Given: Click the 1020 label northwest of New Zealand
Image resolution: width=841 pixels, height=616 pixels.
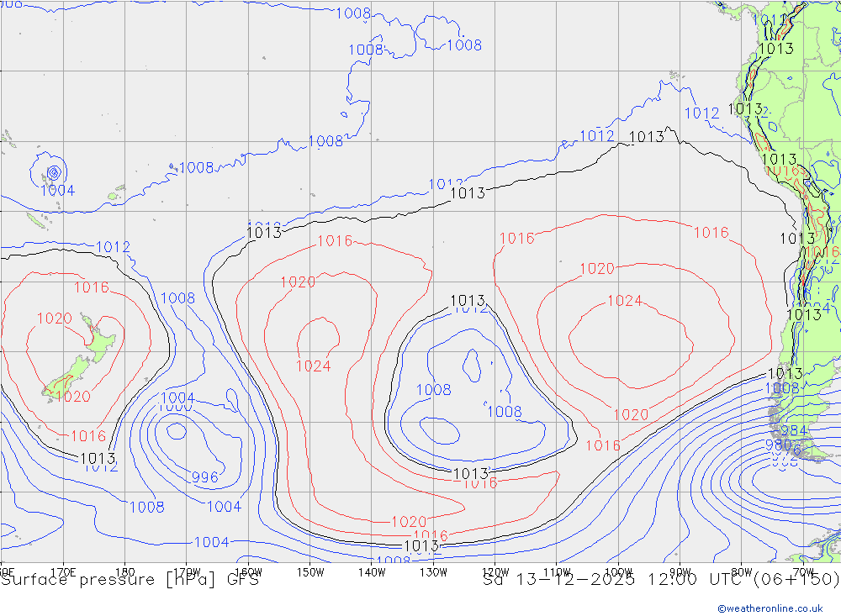Looking at the screenshot, I should (x=54, y=319).
